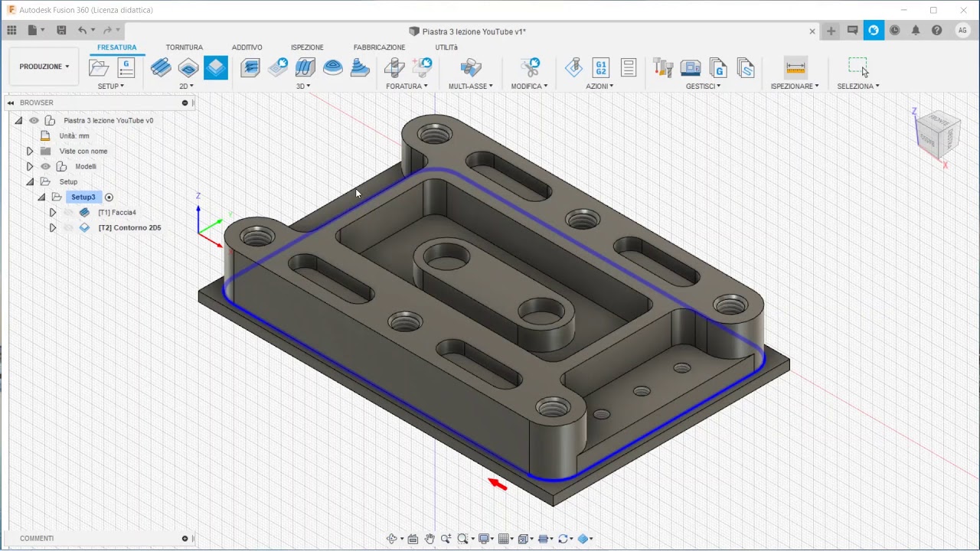Screen dimensions: 980x551
Task: Select the 3D Pocket Clearing tool
Action: click(278, 67)
